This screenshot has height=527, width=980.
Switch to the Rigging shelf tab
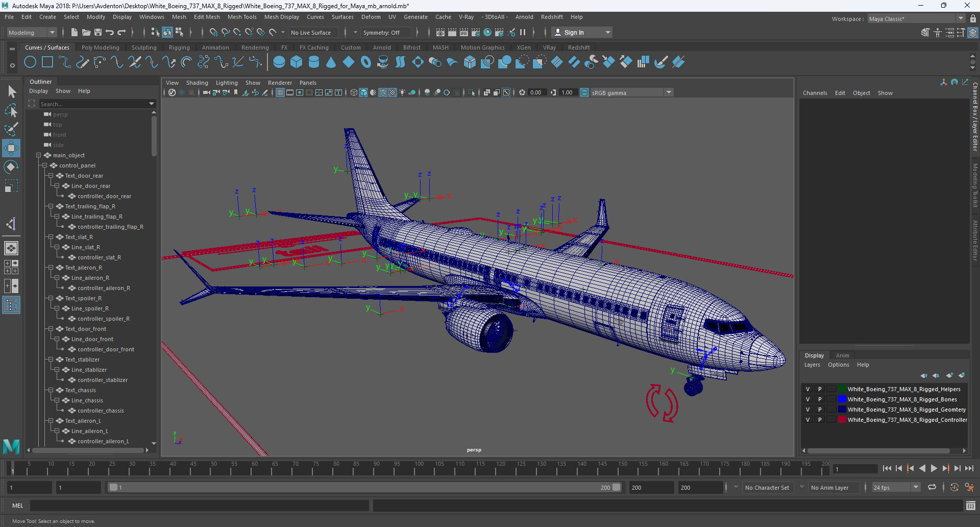click(x=179, y=47)
